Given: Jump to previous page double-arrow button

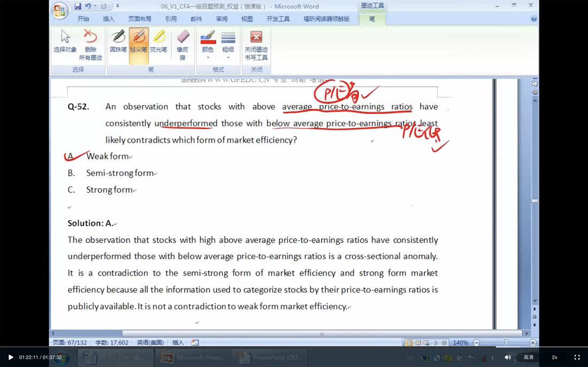Looking at the screenshot, I should (535, 309).
